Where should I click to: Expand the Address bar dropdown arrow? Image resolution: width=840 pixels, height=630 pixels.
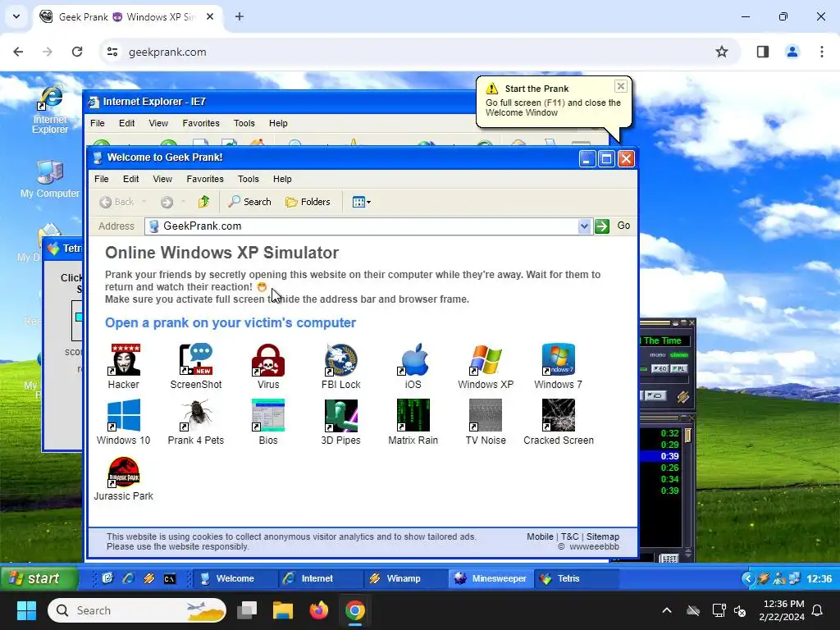click(x=584, y=226)
